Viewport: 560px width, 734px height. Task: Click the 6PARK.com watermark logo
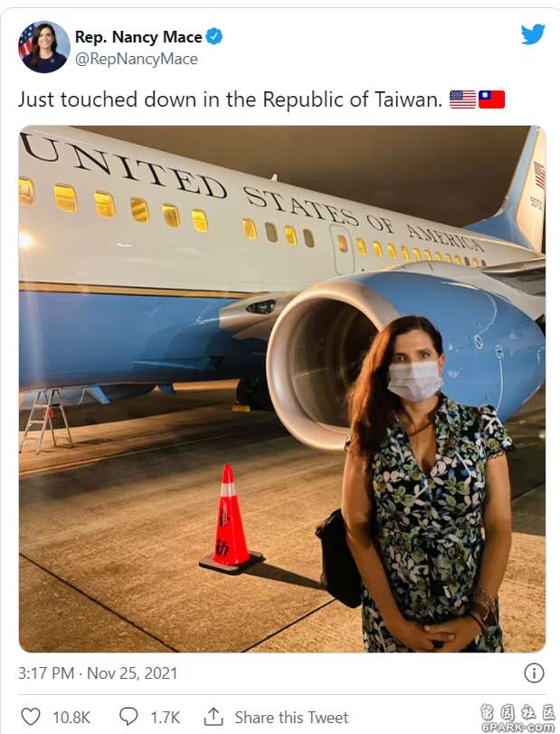[517, 718]
